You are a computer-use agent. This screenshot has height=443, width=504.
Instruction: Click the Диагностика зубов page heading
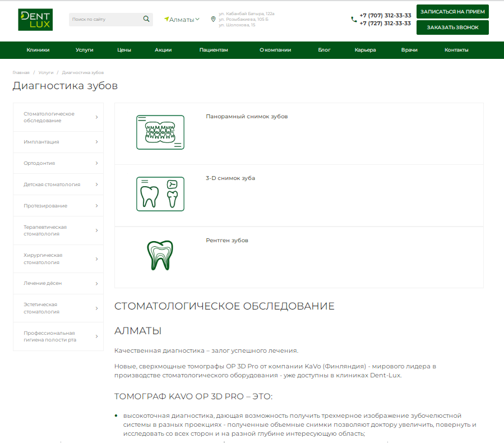(x=65, y=86)
